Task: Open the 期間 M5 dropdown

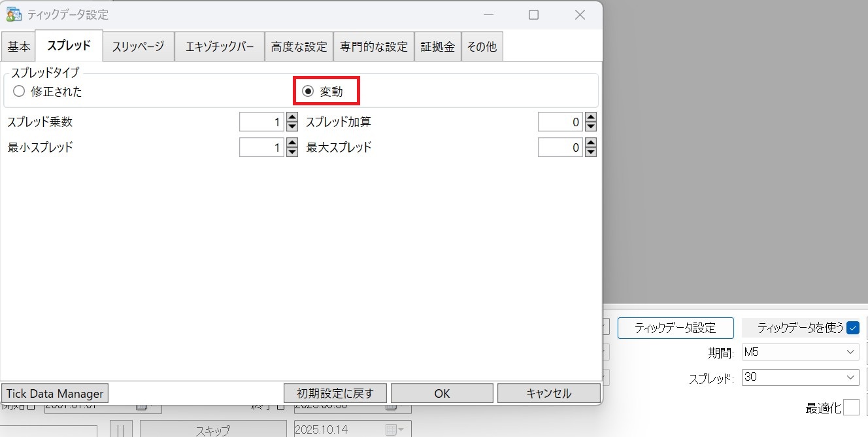Action: pyautogui.click(x=800, y=352)
